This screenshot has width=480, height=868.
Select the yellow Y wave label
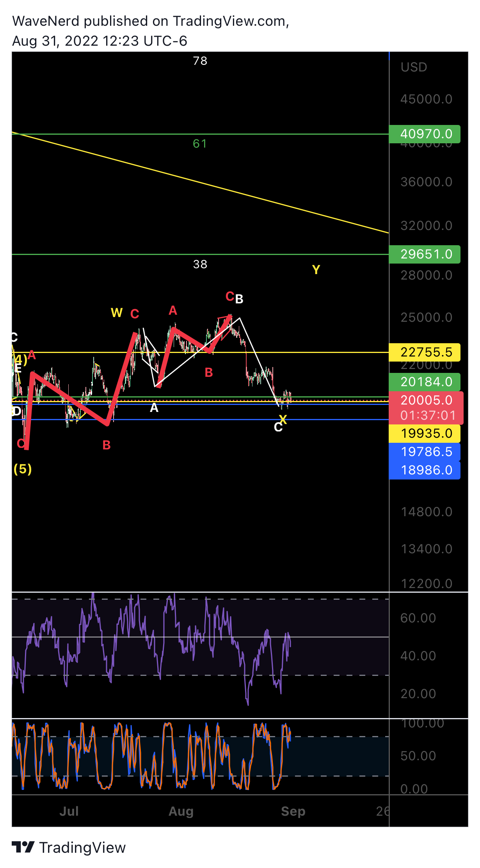coord(316,270)
